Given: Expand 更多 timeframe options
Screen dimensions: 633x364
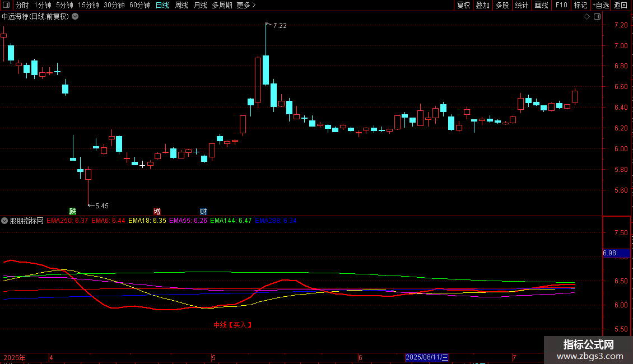Looking at the screenshot, I should (246, 5).
